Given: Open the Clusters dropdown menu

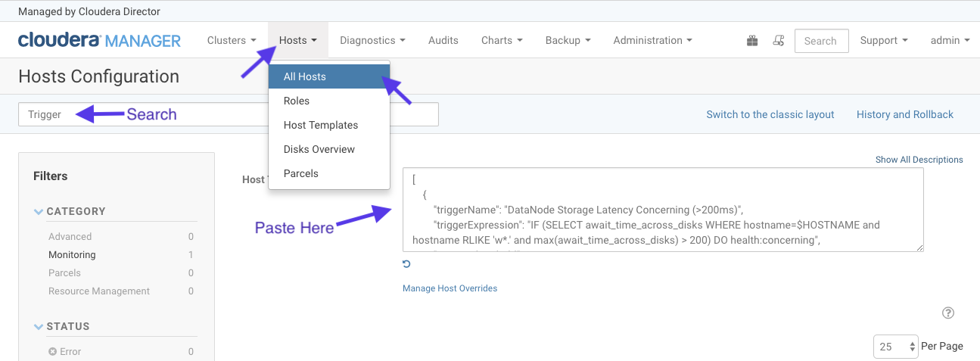Looking at the screenshot, I should coord(232,41).
